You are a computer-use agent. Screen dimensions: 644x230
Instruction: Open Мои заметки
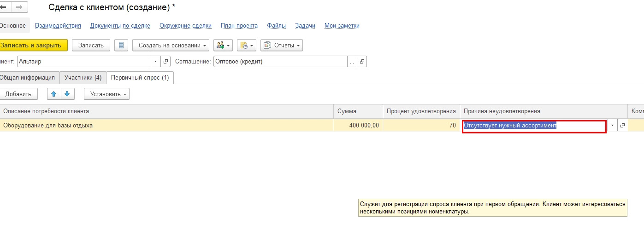coord(342,26)
